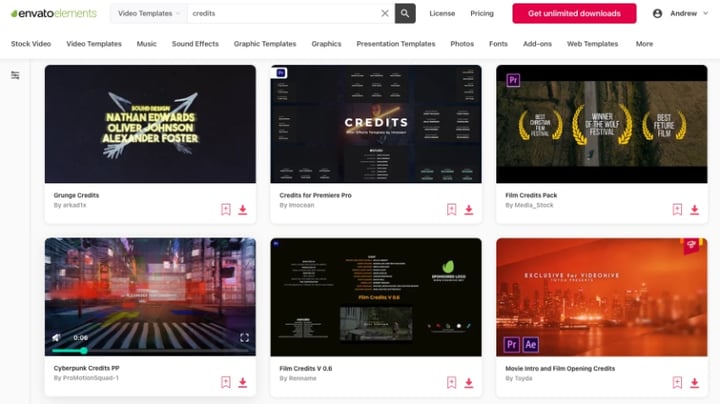Image resolution: width=720 pixels, height=404 pixels.
Task: Bookmark Credits for Premiere Pro
Action: pyautogui.click(x=451, y=209)
